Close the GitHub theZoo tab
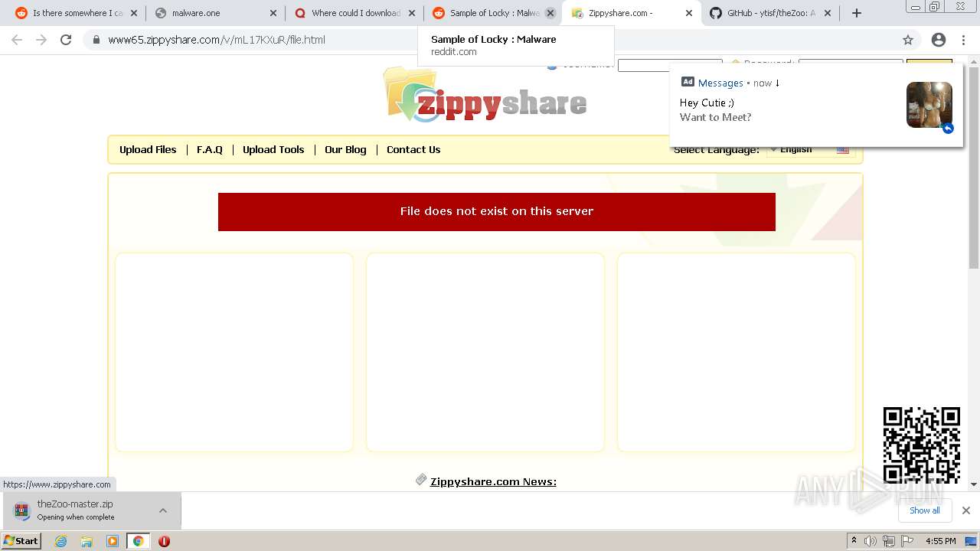The height and width of the screenshot is (551, 980). coord(828,13)
